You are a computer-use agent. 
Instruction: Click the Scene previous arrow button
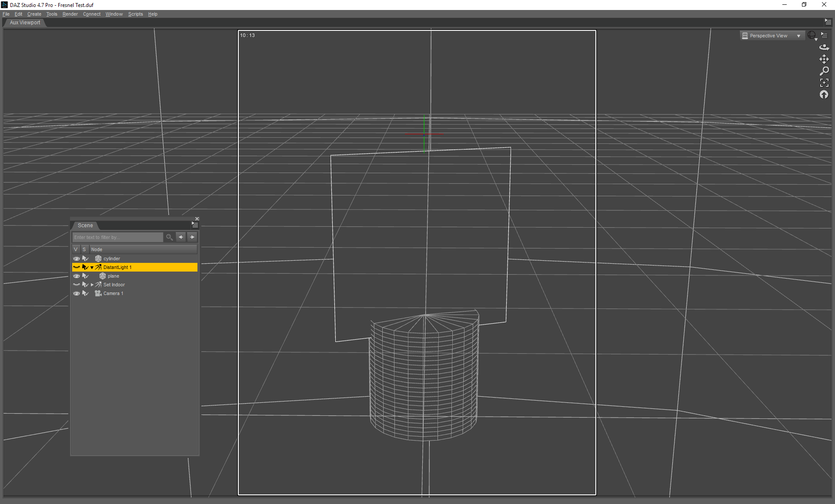pyautogui.click(x=181, y=237)
